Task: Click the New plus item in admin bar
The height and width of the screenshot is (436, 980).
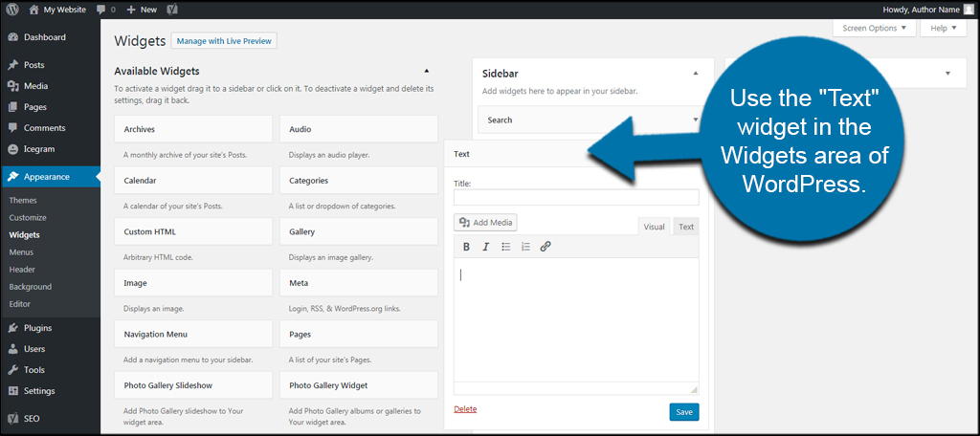Action: (x=142, y=10)
